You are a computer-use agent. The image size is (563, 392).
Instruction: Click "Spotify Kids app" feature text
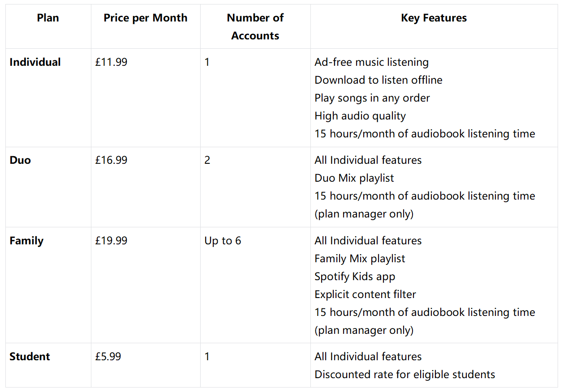[355, 277]
